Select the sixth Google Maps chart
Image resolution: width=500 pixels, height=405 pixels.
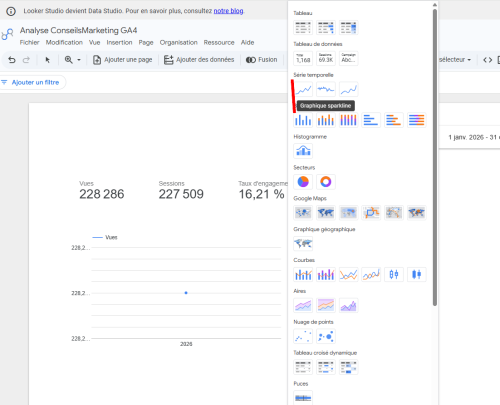(416, 213)
